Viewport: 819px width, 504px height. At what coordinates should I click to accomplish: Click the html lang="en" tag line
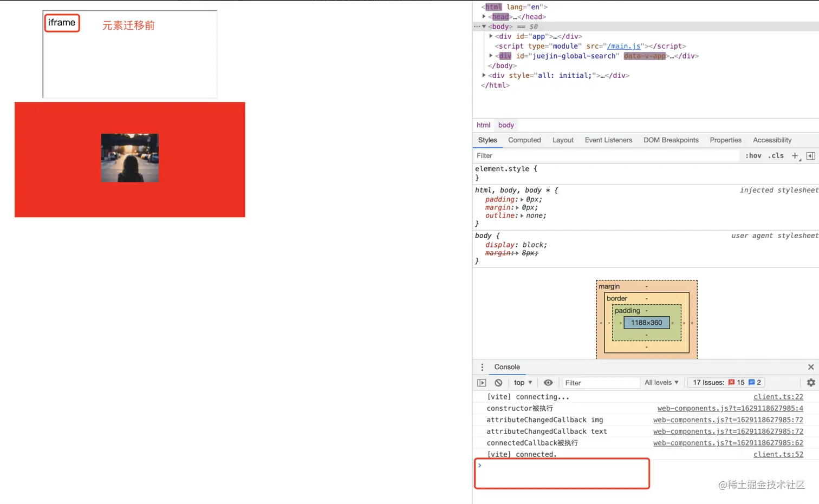[x=514, y=7]
